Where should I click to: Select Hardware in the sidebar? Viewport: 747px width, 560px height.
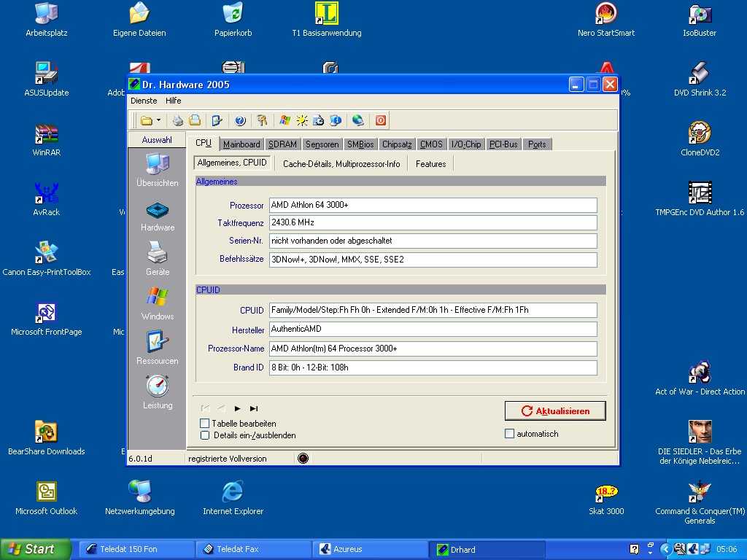tap(158, 217)
